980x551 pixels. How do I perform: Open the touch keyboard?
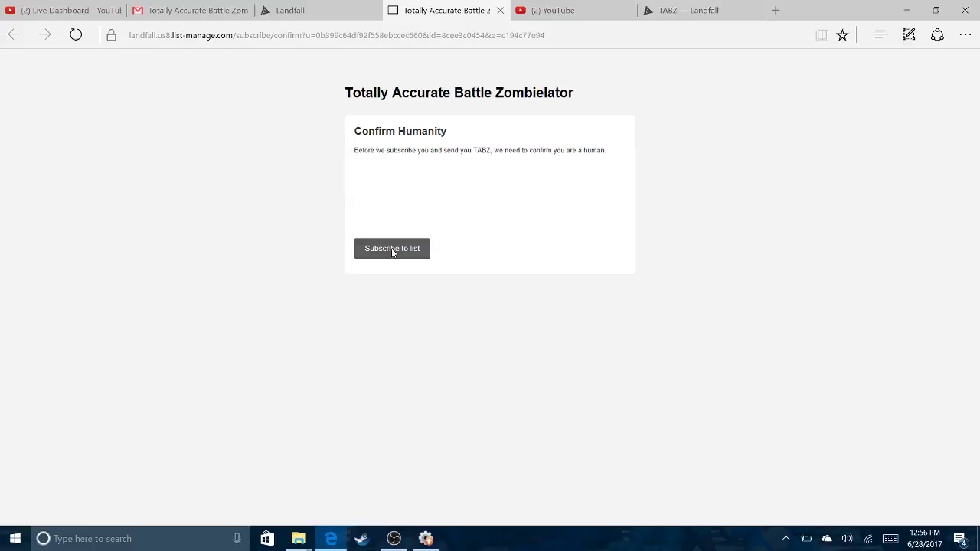[x=890, y=538]
